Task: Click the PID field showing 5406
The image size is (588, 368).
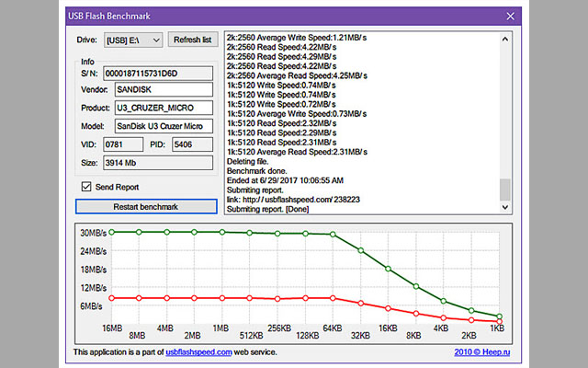Action: click(193, 144)
